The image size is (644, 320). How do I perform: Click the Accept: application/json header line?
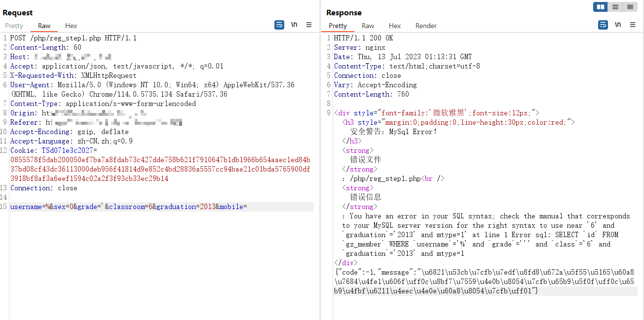[117, 66]
